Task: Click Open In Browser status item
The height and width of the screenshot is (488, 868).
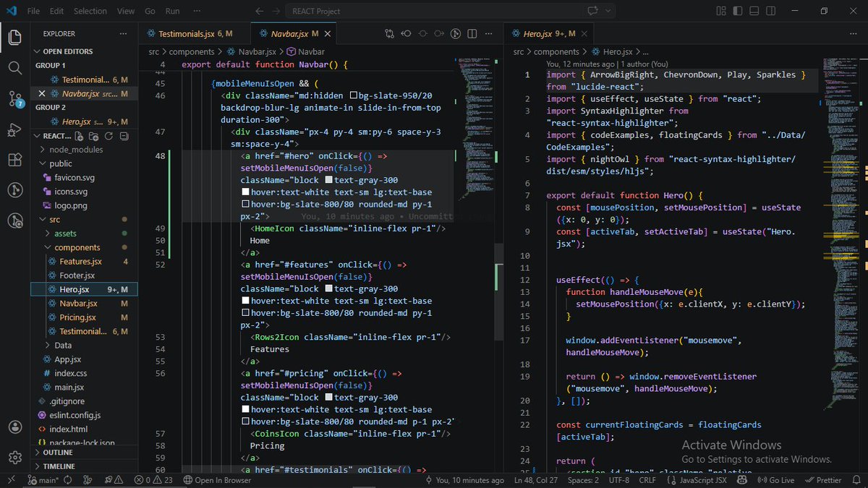Action: coord(217,480)
